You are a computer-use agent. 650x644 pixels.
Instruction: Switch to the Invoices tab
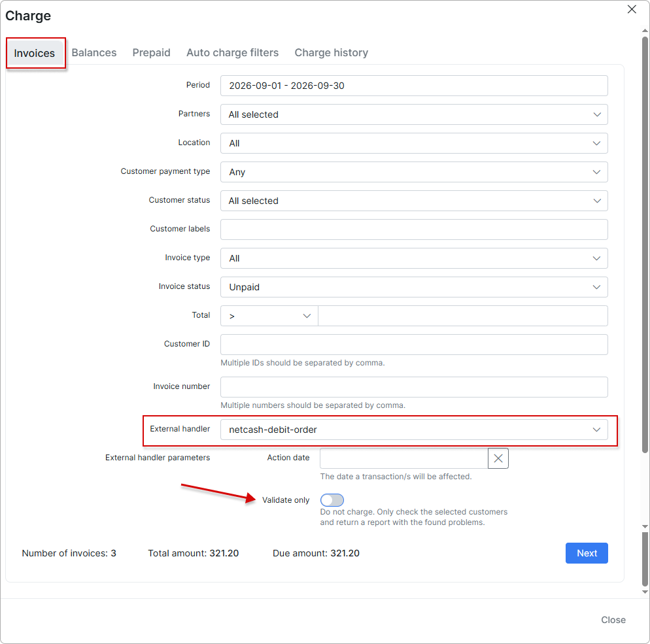pos(35,53)
